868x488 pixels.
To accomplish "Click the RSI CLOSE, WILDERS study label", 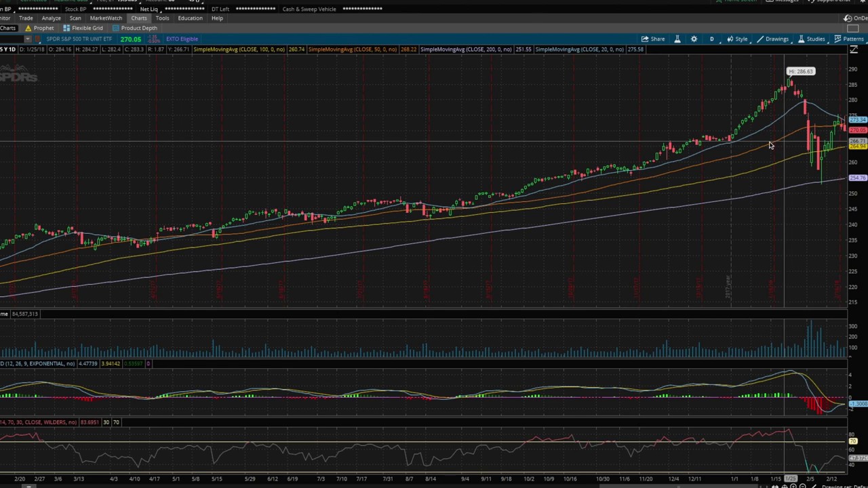I will coord(39,422).
